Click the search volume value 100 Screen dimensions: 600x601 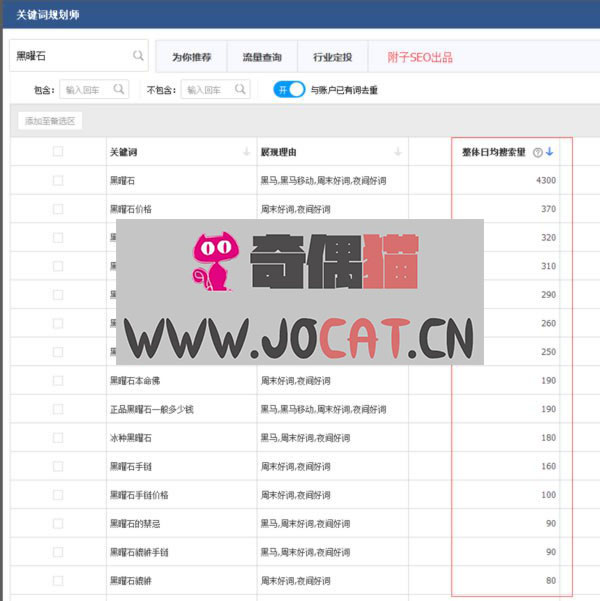coord(548,495)
